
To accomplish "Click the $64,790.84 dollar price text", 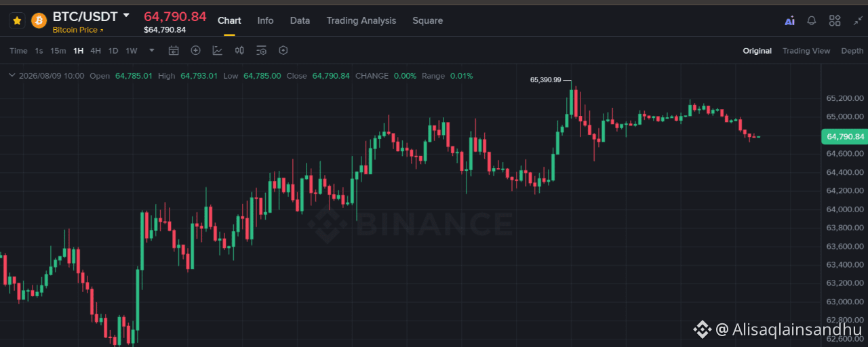I will click(165, 30).
